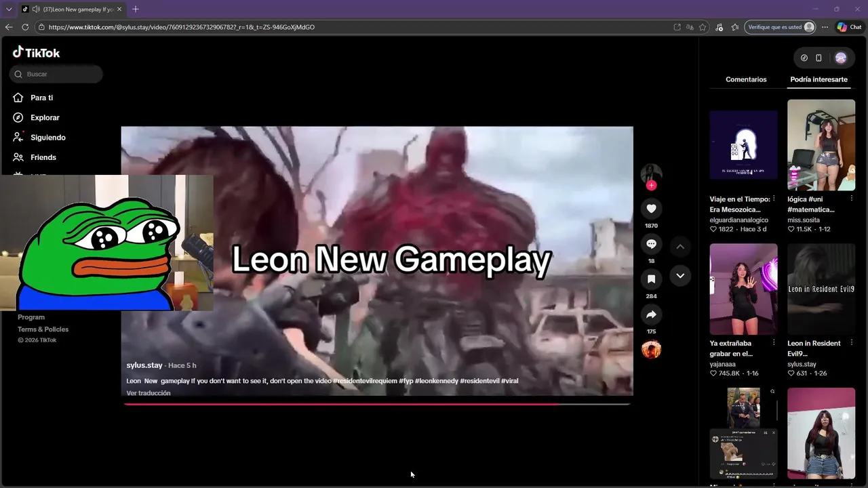The width and height of the screenshot is (868, 488).
Task: Seek using the red video progress bar
Action: (377, 404)
